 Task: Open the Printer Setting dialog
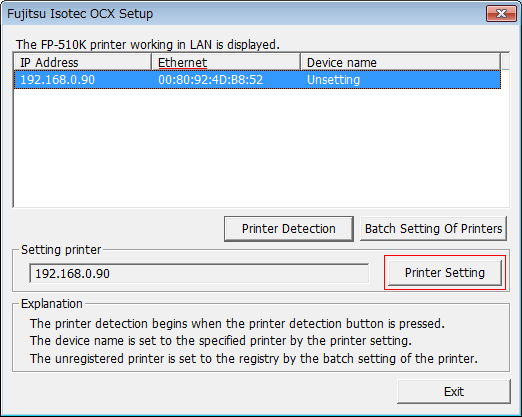pos(445,273)
